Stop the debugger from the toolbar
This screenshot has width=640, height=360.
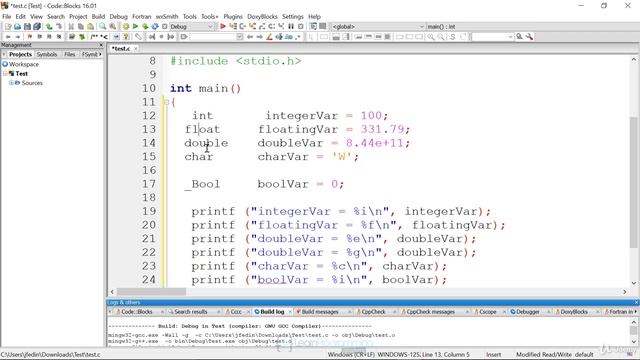301,27
